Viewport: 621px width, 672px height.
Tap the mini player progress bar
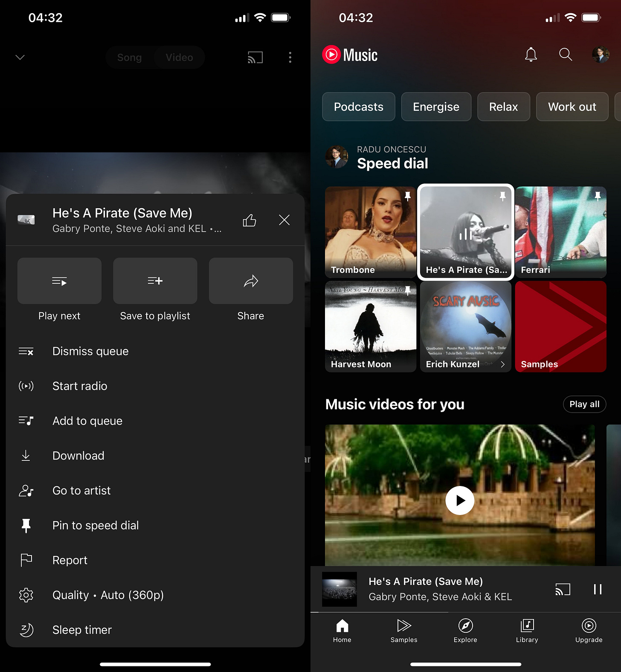[x=466, y=612]
